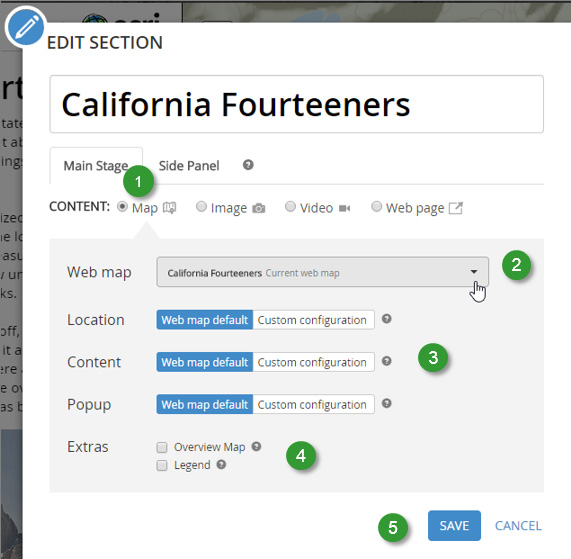Open the Main Stage tab

pos(96,166)
